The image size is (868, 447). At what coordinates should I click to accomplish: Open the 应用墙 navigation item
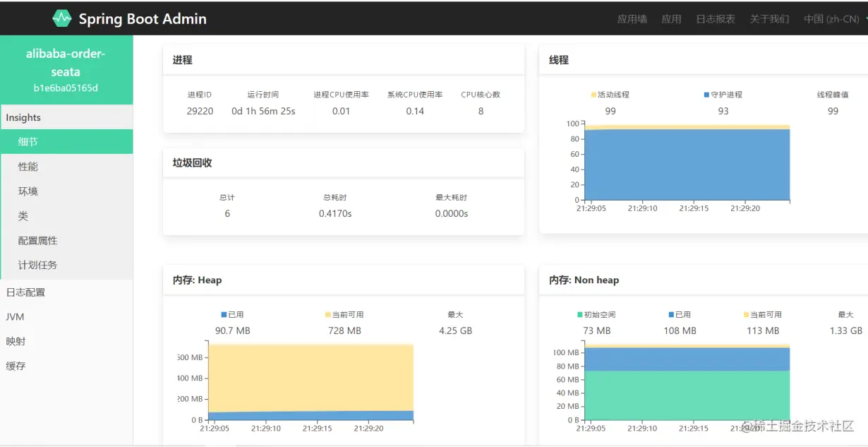tap(632, 19)
